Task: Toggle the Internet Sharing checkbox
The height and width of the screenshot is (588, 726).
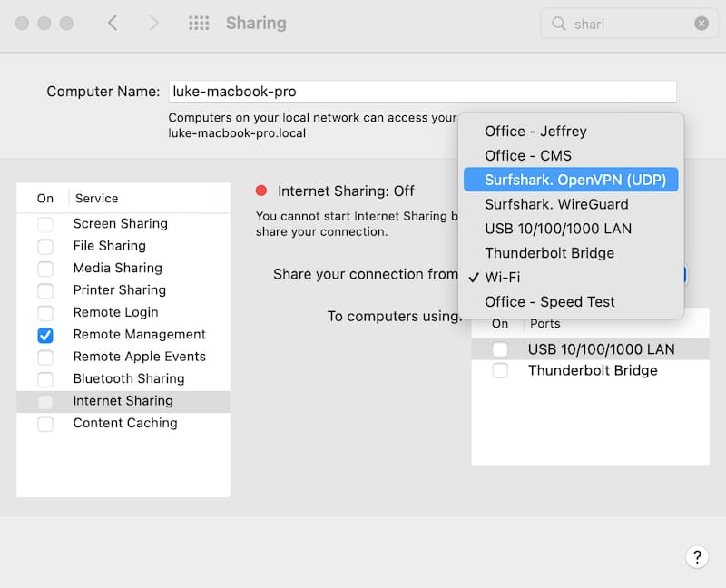Action: coord(45,401)
